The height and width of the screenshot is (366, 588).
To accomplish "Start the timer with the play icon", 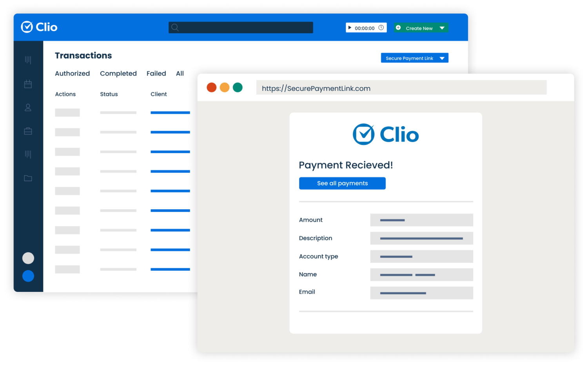I will [350, 27].
